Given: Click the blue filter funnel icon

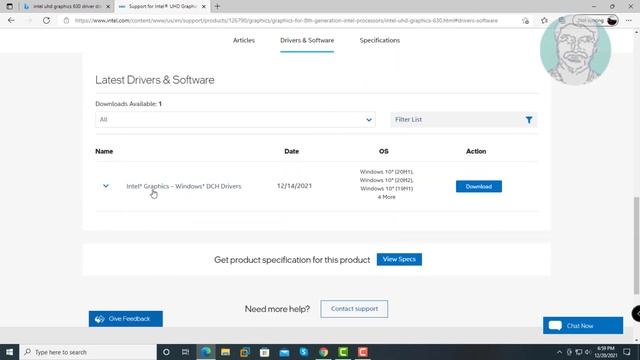Looking at the screenshot, I should click(x=529, y=120).
